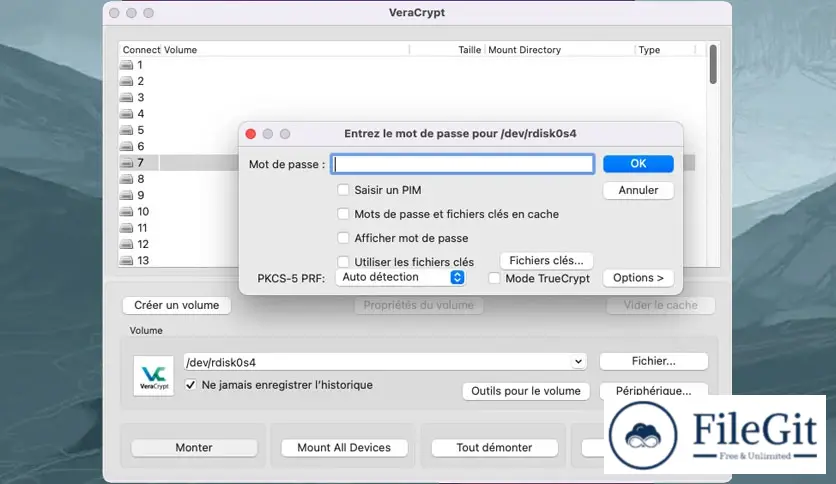The image size is (836, 484).
Task: Click Tout démonter button
Action: [x=494, y=448]
